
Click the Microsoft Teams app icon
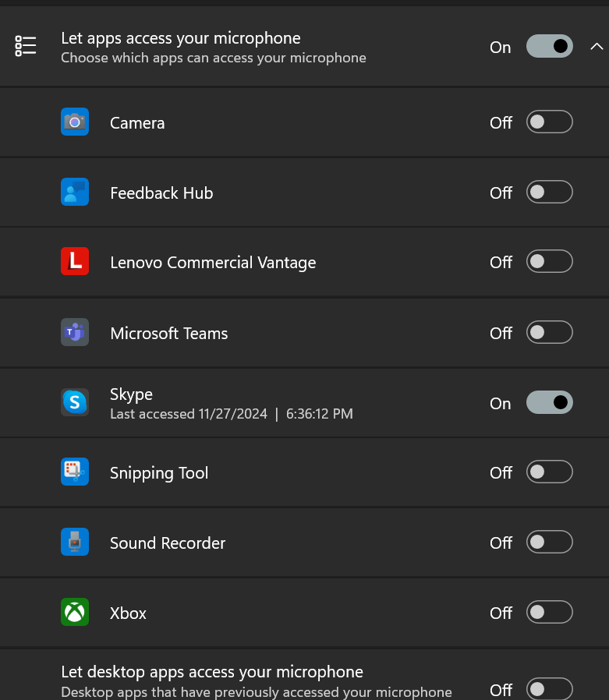click(x=75, y=332)
